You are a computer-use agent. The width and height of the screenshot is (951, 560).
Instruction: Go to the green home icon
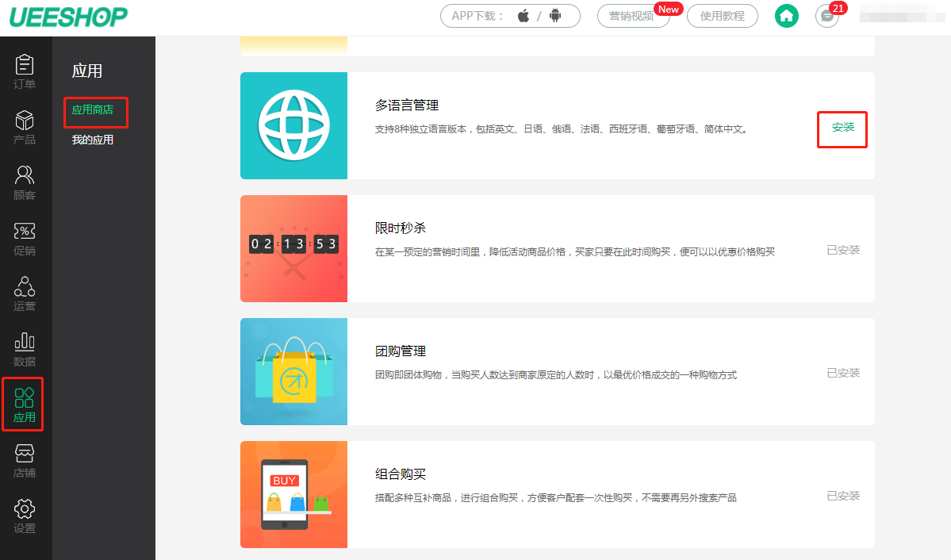pos(787,16)
